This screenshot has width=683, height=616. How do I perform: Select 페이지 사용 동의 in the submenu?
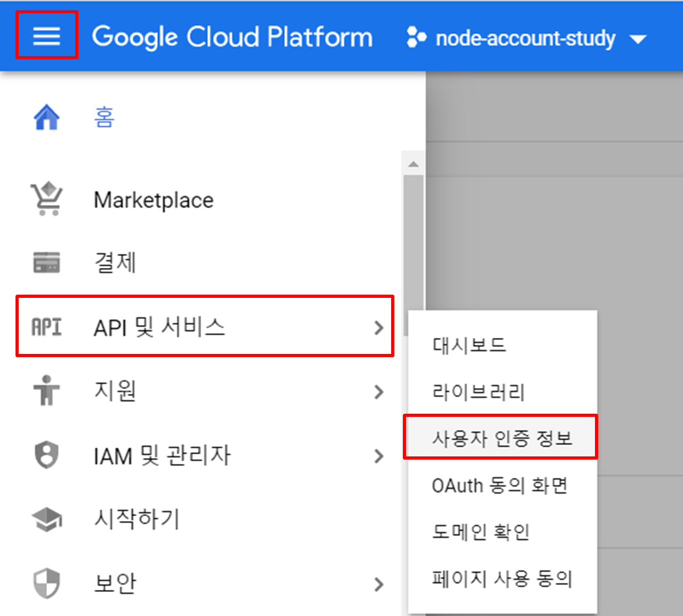coord(503,578)
